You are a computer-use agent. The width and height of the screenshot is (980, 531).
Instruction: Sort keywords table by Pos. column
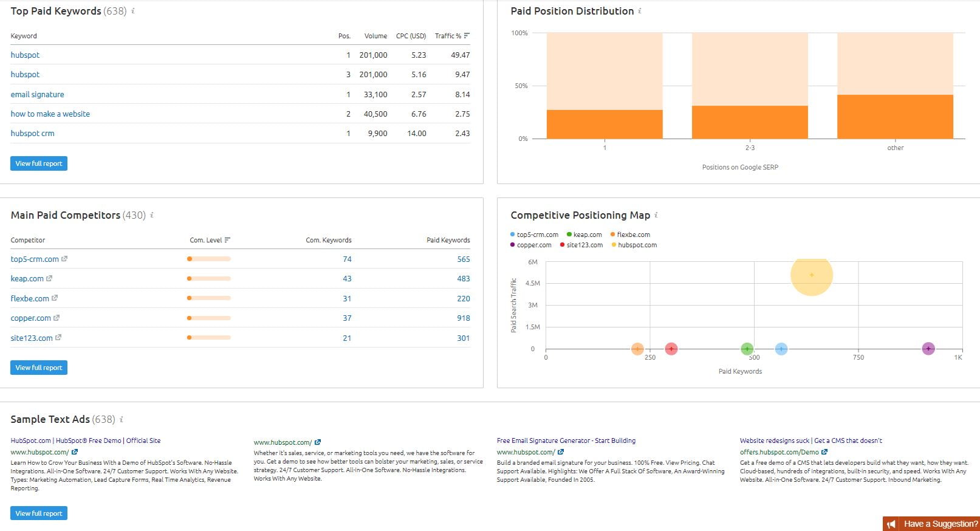[344, 36]
